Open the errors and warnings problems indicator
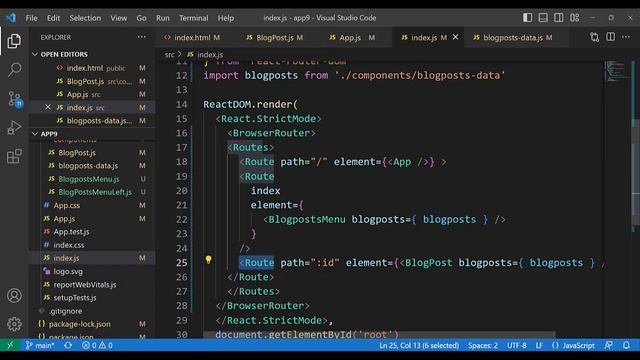The image size is (640, 360). coord(97,345)
